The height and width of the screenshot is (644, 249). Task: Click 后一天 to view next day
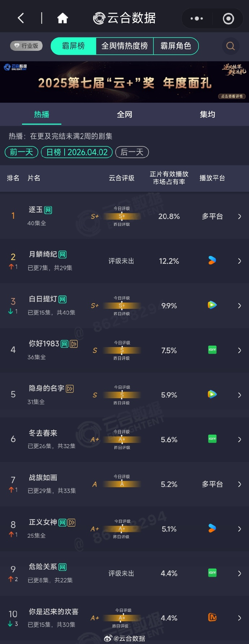(132, 152)
